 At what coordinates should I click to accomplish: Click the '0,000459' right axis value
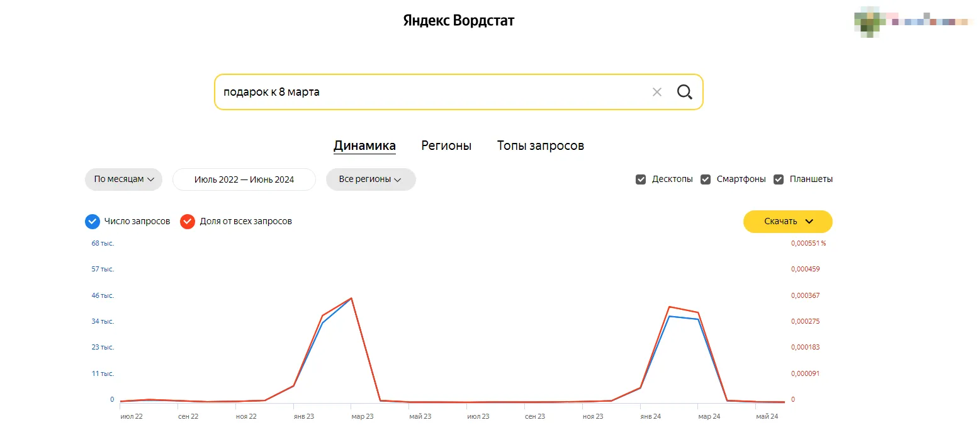(x=806, y=269)
